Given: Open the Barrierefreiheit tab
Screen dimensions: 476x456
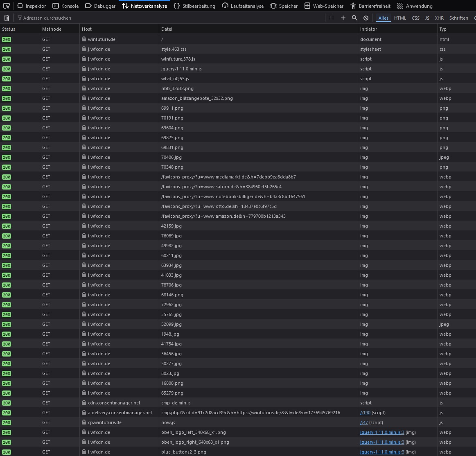Looking at the screenshot, I should pos(370,6).
